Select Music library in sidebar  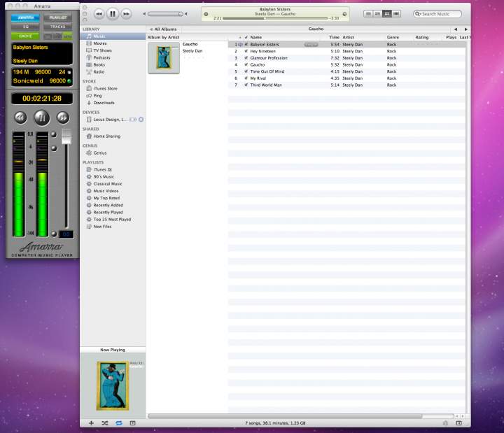pos(113,36)
